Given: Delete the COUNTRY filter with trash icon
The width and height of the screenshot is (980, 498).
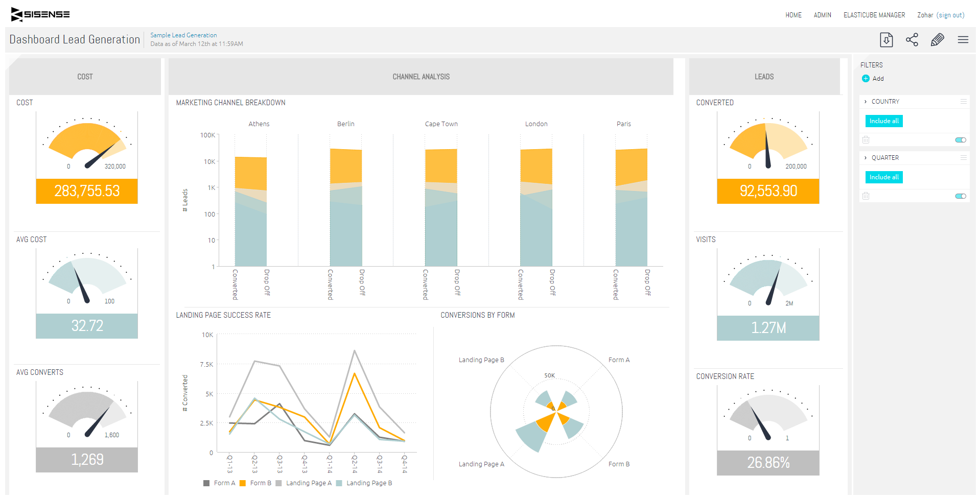Looking at the screenshot, I should pos(866,140).
